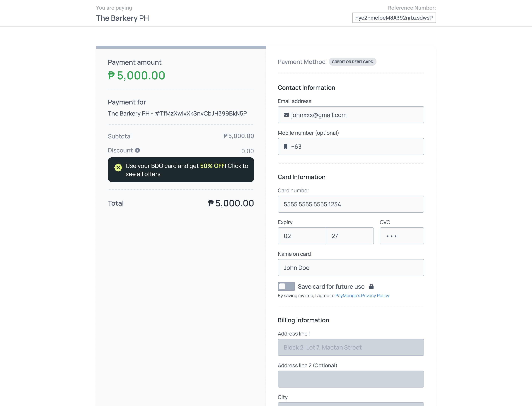Click the green discount badge icon
532x406 pixels.
click(x=118, y=168)
